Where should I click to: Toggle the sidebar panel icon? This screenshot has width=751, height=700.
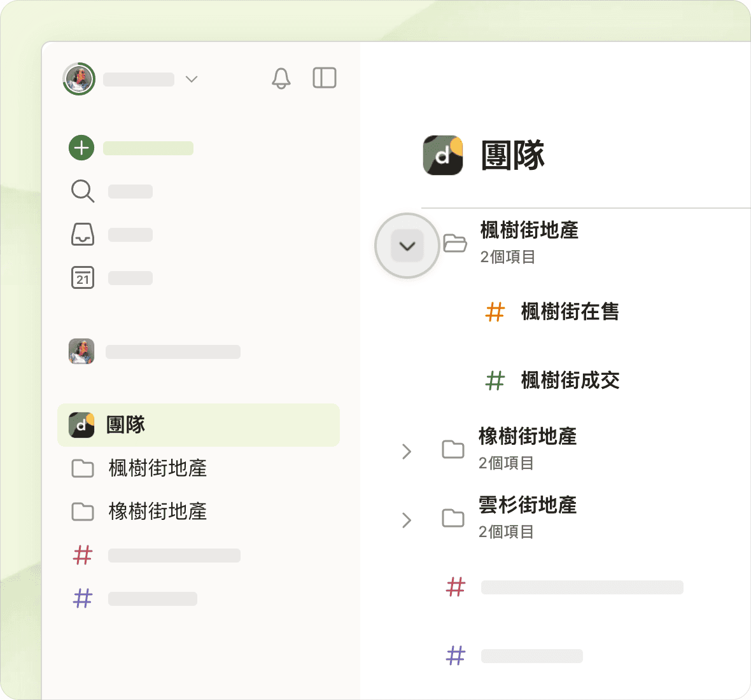(x=324, y=78)
